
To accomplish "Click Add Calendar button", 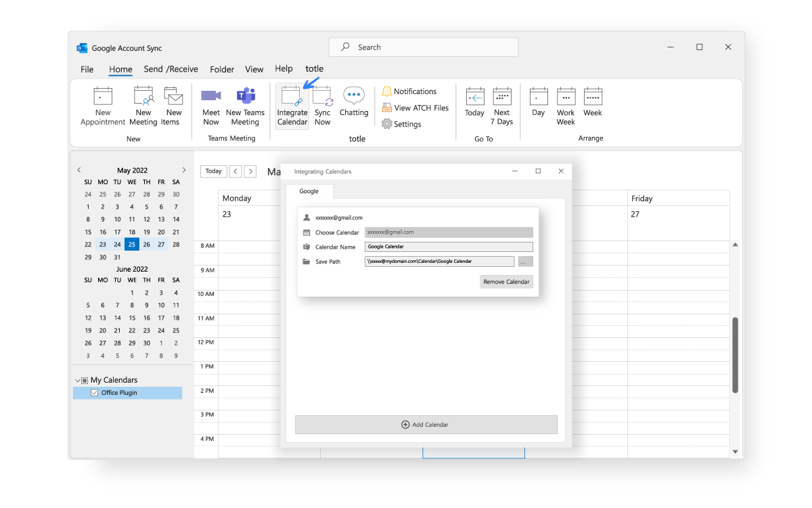I will tap(426, 425).
